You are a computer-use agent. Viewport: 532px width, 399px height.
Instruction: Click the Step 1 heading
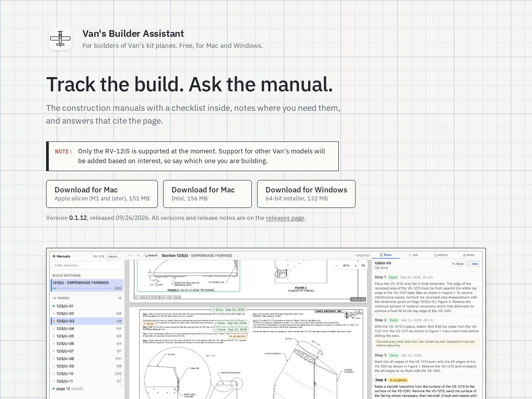tap(380, 277)
